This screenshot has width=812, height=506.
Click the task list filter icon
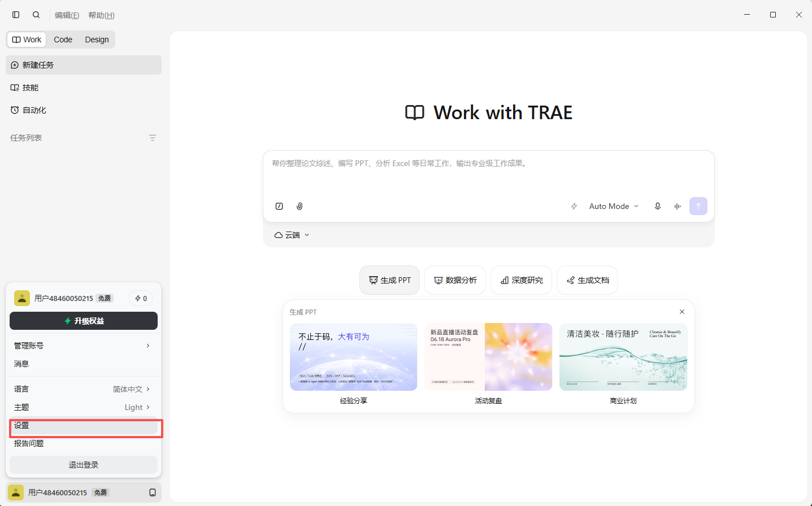(x=152, y=138)
